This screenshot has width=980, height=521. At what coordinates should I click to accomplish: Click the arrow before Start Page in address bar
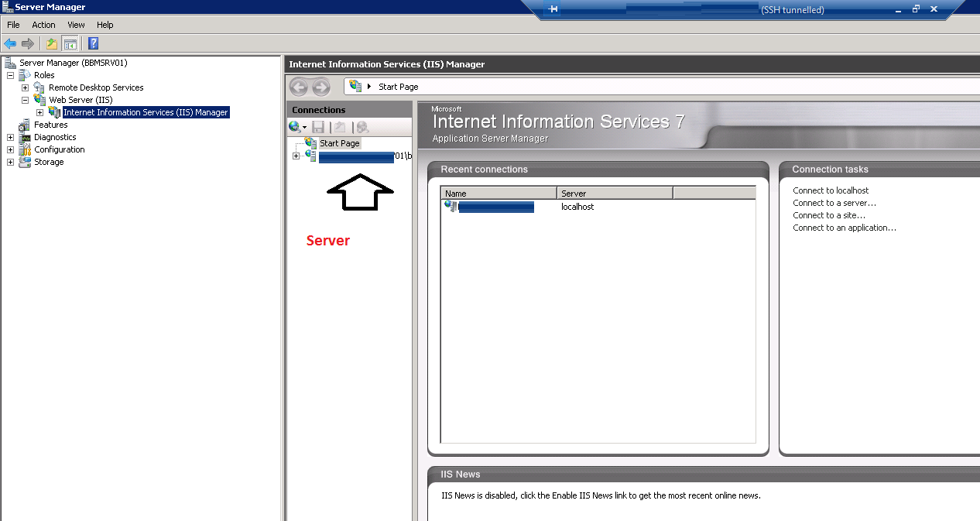[x=369, y=87]
